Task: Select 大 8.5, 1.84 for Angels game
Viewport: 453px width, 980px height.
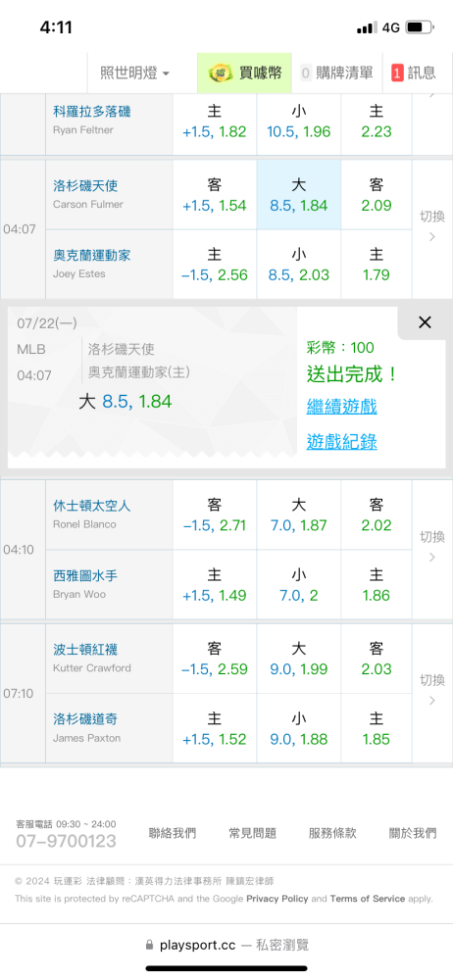Action: coord(299,195)
